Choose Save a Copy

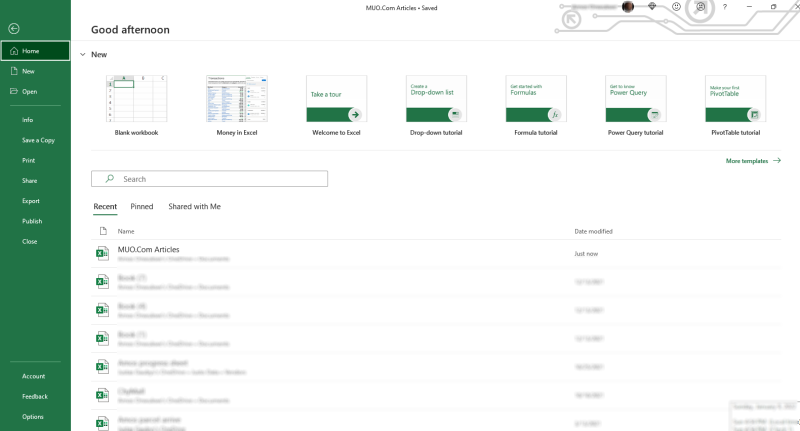coord(38,140)
